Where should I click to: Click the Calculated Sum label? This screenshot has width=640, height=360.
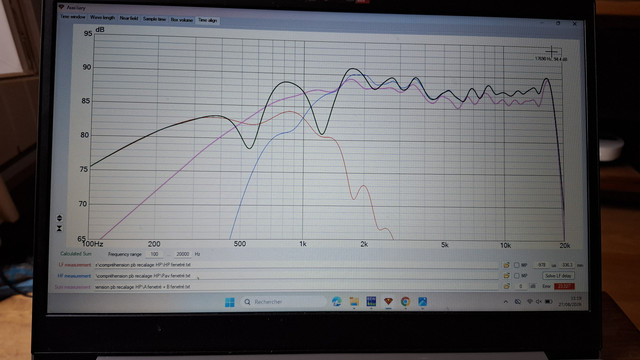pyautogui.click(x=76, y=253)
